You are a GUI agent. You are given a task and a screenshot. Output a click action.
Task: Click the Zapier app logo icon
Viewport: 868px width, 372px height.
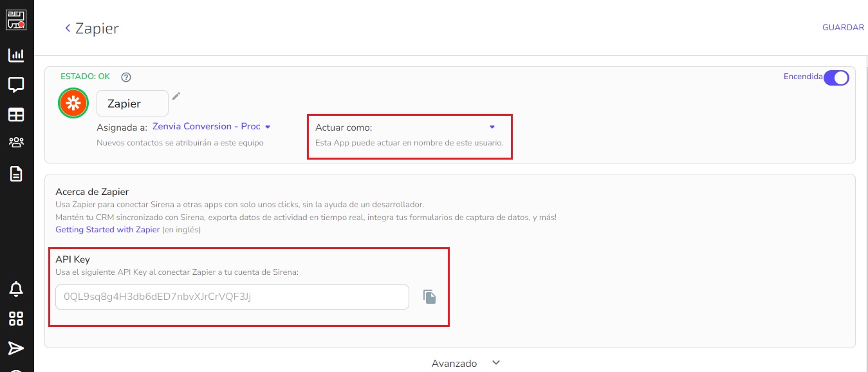tap(73, 102)
